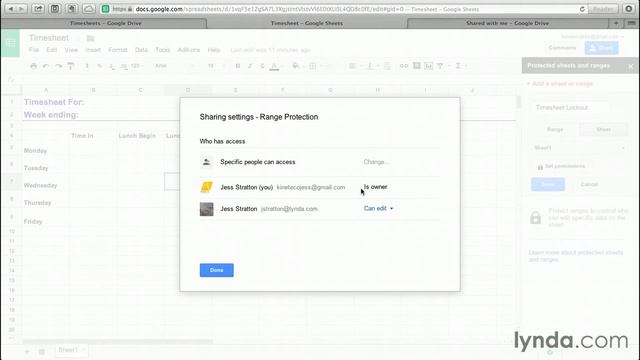Open the Add-ons menu
Viewport: 640px width, 360px height.
(x=189, y=50)
